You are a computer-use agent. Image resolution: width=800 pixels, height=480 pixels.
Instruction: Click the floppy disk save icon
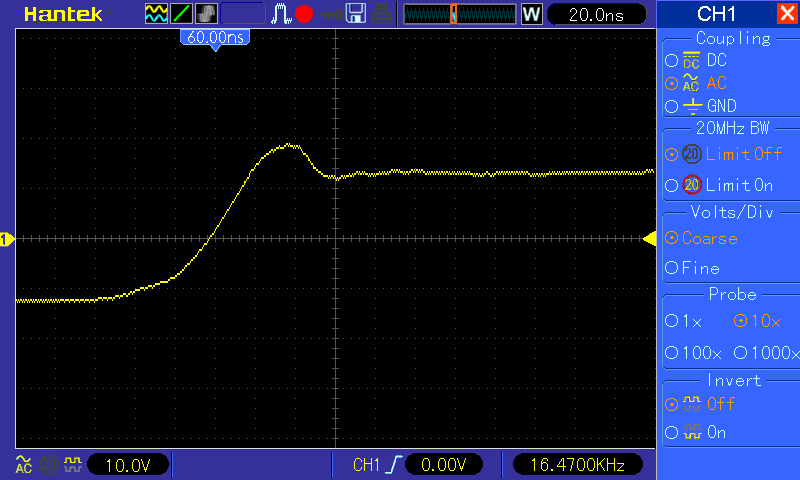tap(356, 14)
